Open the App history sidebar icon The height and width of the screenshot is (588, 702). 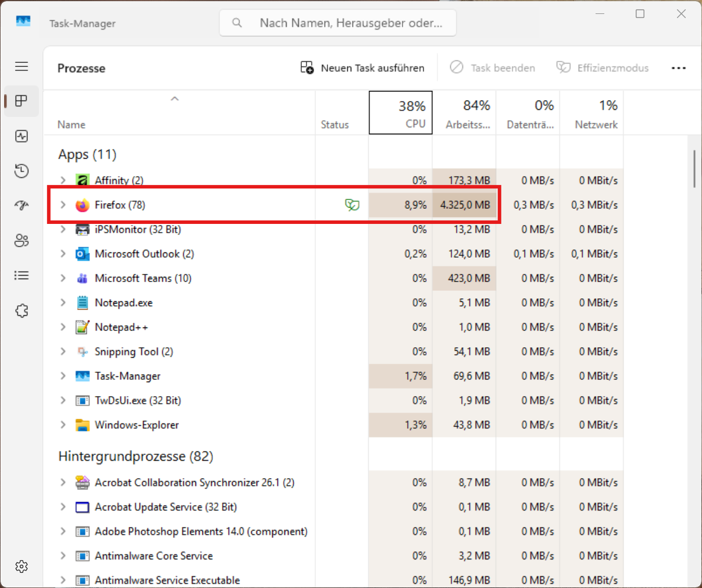22,171
